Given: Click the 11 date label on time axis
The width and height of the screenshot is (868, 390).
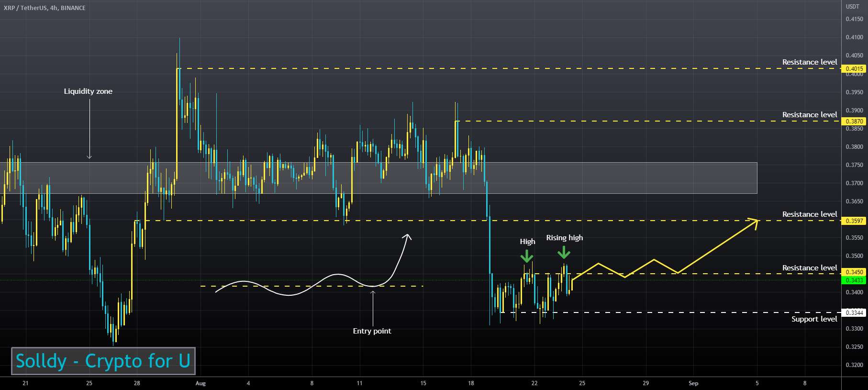Looking at the screenshot, I should coord(359,383).
